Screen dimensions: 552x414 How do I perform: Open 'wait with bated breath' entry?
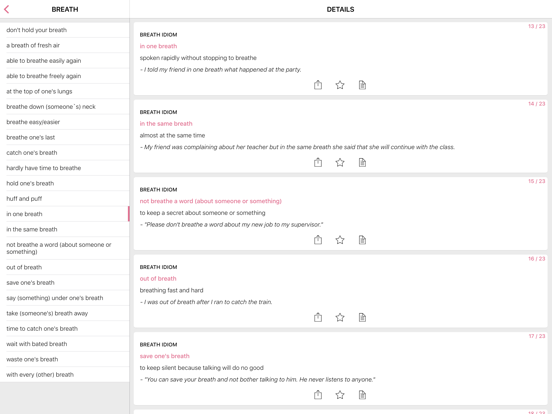(65, 344)
